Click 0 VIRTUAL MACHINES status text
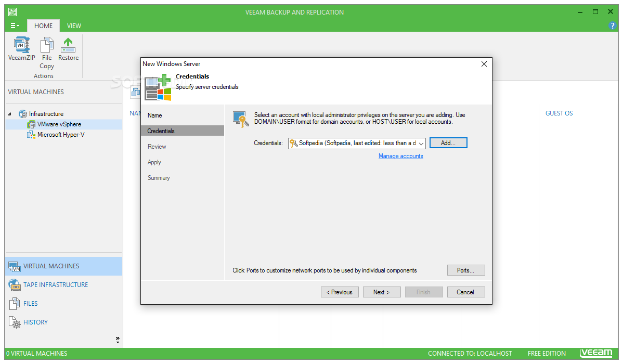 click(36, 353)
